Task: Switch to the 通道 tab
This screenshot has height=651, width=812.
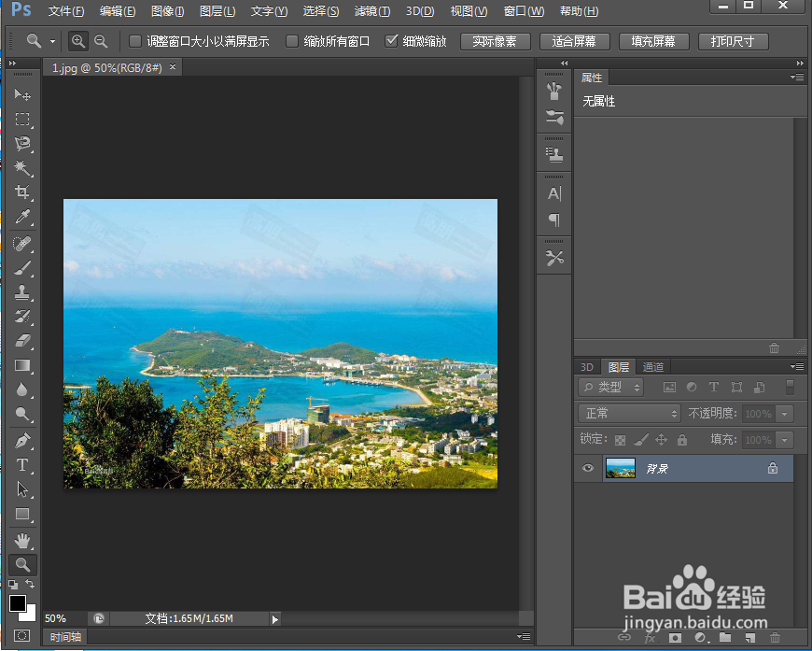Action: (653, 367)
